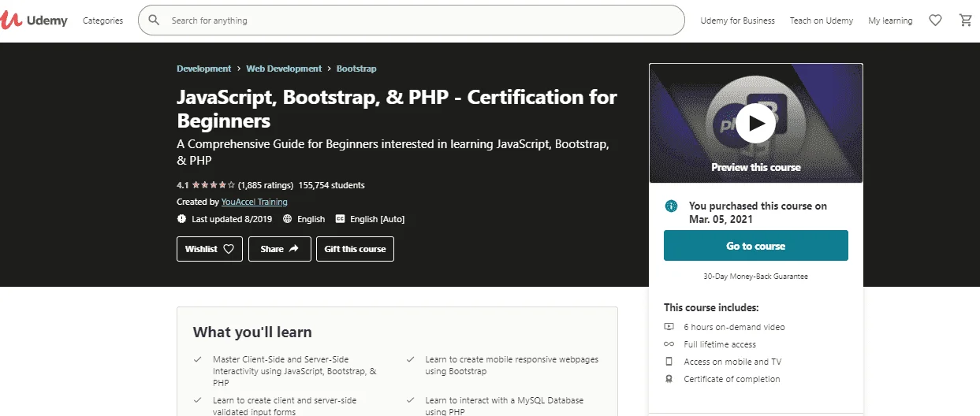980x416 pixels.
Task: Click Gift this course button
Action: 356,249
